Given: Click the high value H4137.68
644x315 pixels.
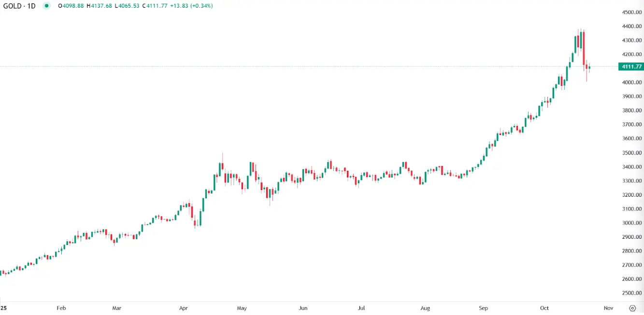Looking at the screenshot, I should (99, 6).
